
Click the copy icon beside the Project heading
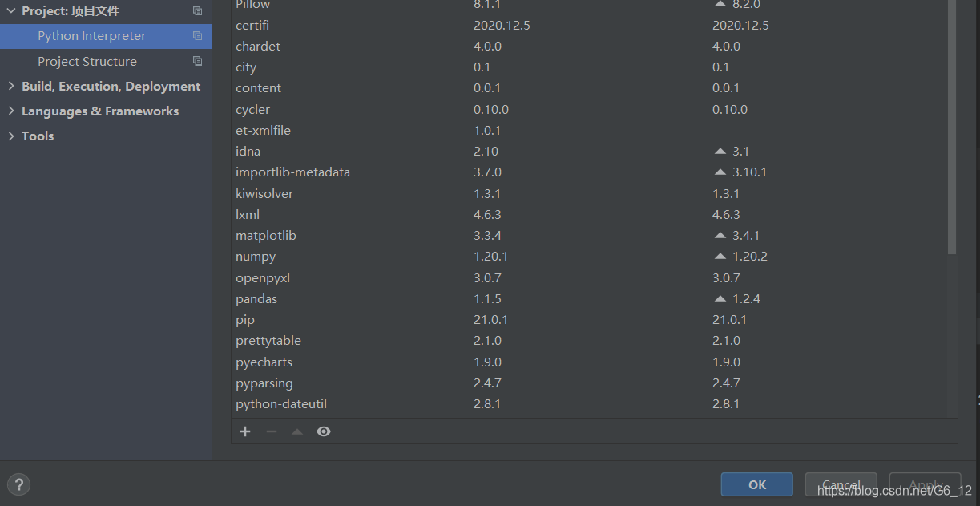(x=197, y=11)
